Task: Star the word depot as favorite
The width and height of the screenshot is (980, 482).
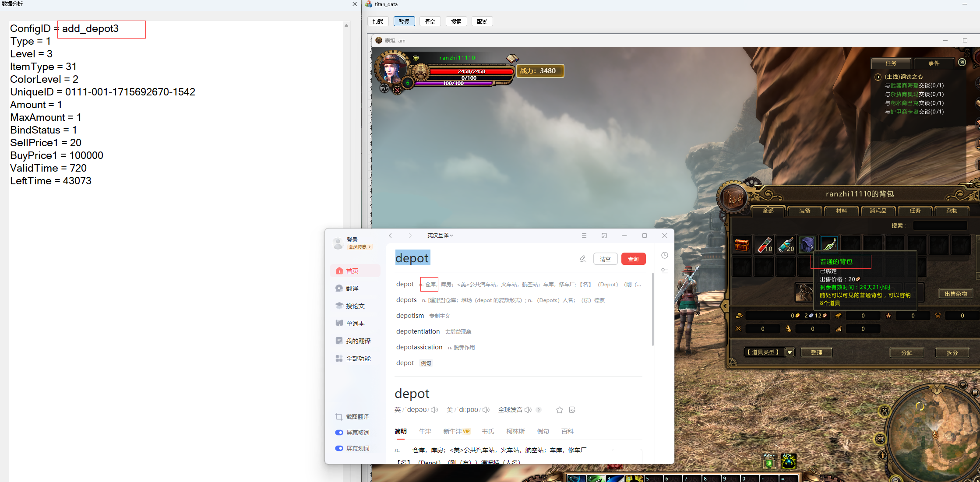Action: pyautogui.click(x=559, y=410)
